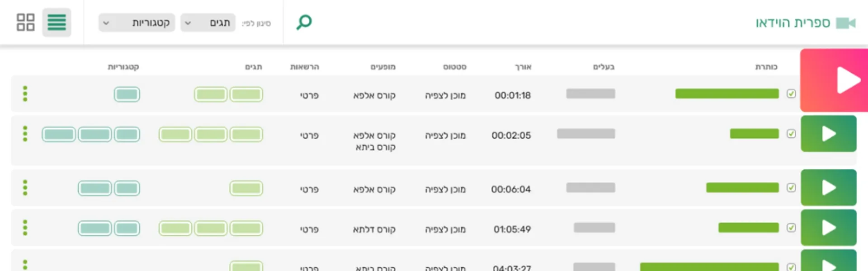Click the search magnifier icon
868x271 pixels.
point(304,22)
